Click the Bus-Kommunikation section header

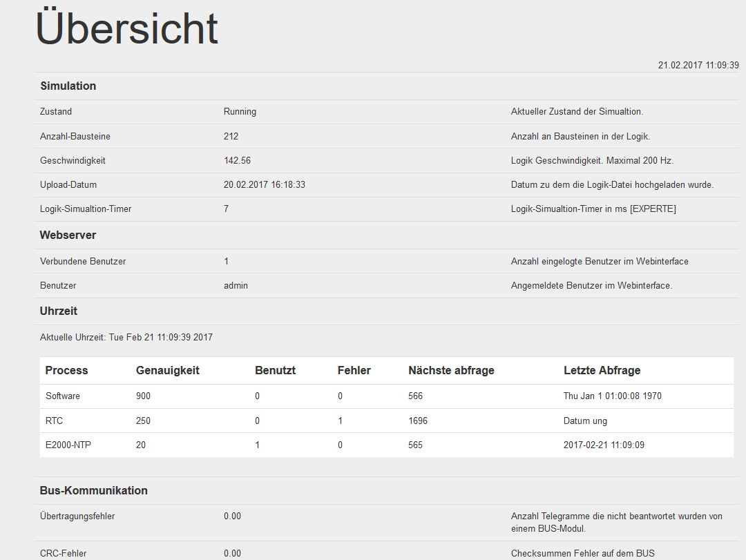tap(93, 491)
